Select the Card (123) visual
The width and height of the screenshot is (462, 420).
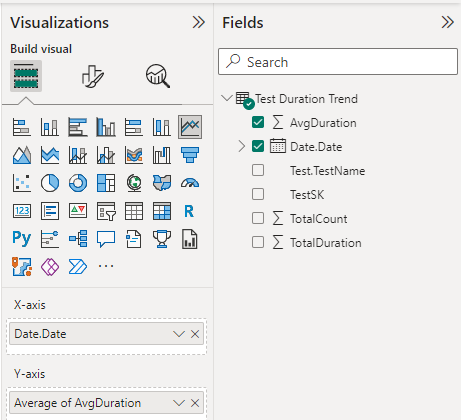pyautogui.click(x=22, y=211)
